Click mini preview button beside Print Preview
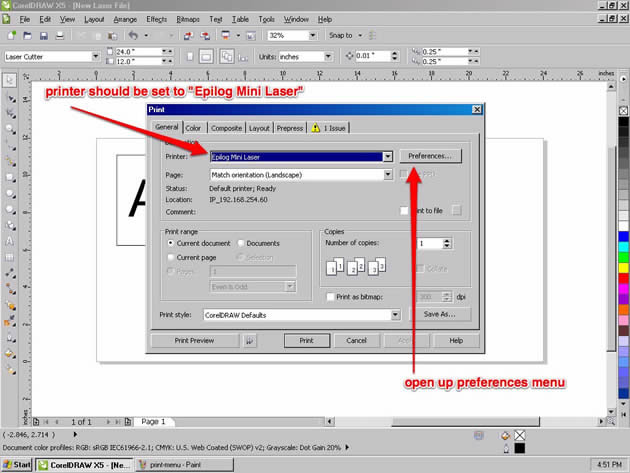 [x=250, y=341]
